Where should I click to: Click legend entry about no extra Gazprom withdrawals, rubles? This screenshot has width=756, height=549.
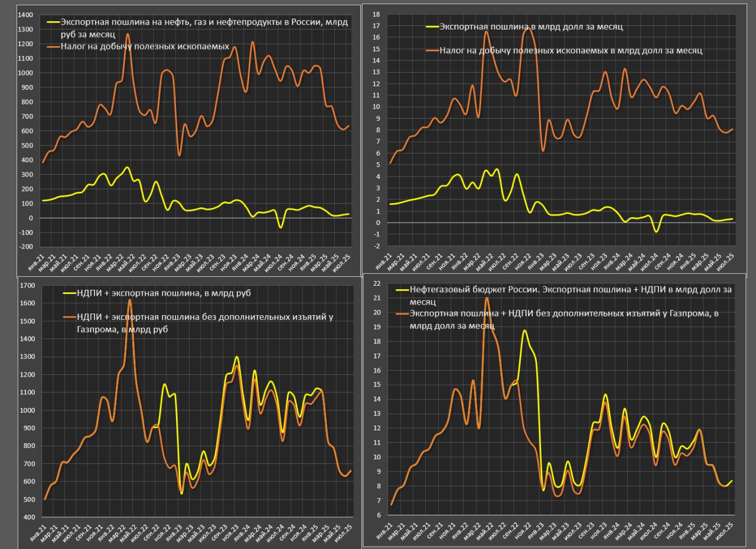(x=205, y=323)
